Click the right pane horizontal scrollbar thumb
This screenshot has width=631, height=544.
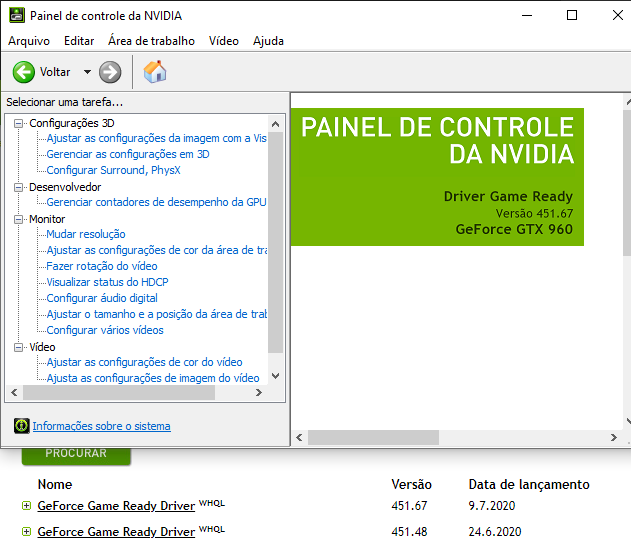[x=373, y=437]
